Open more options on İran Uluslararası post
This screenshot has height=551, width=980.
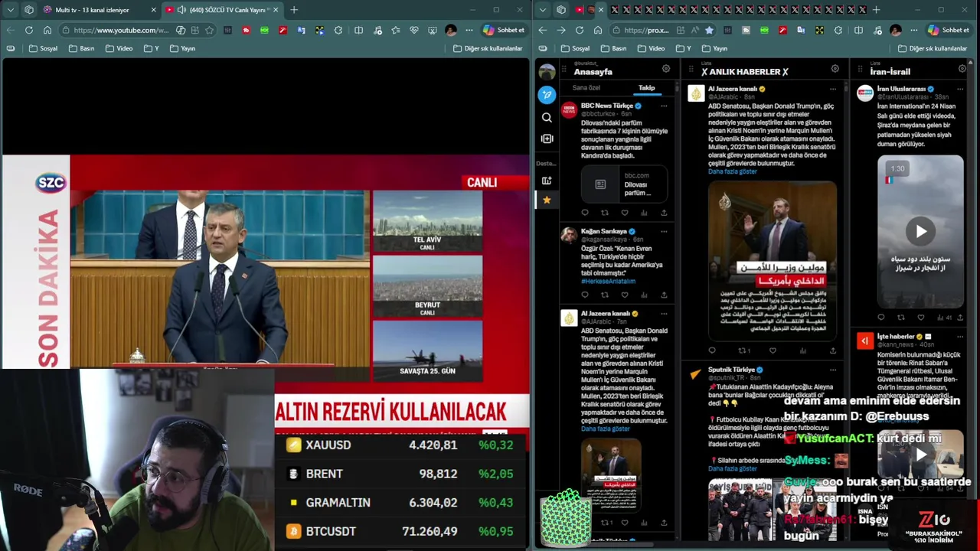tap(960, 89)
